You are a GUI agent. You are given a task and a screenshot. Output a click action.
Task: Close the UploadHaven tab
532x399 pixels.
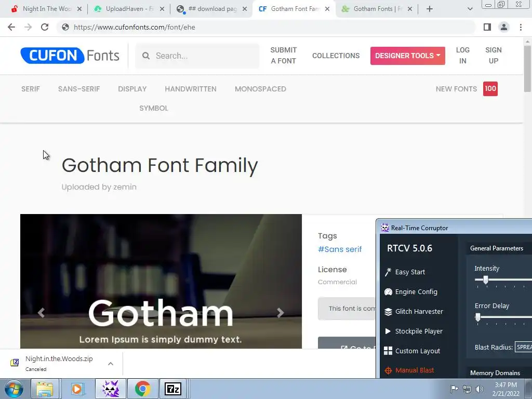click(162, 9)
